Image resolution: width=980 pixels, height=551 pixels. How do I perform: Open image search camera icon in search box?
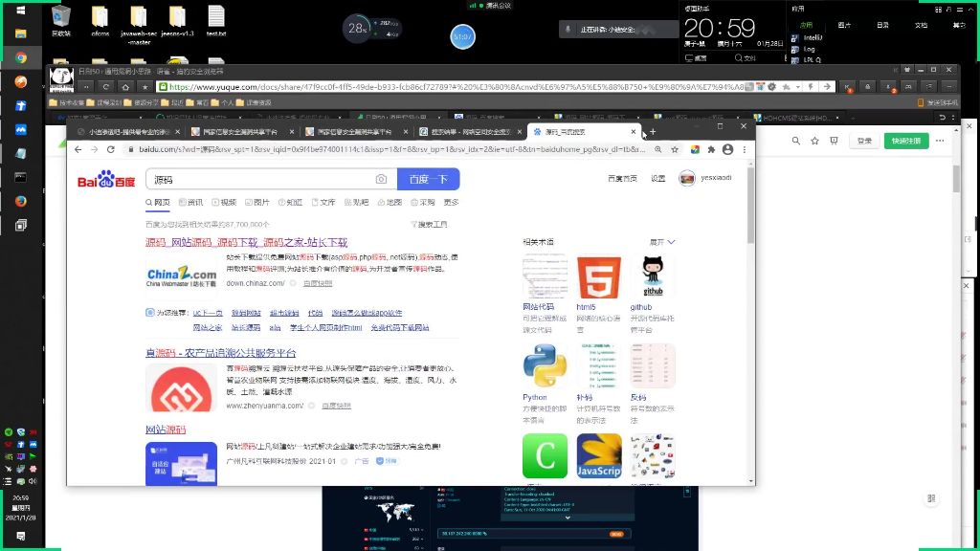[381, 179]
